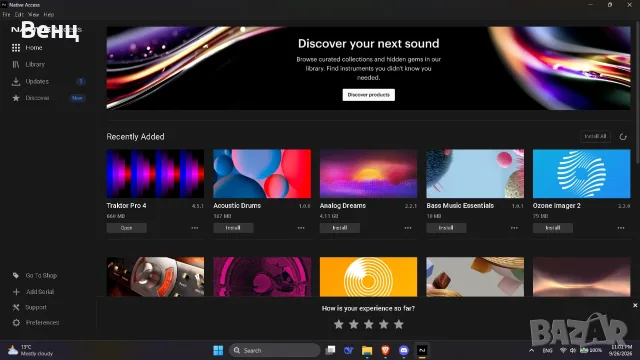Click the Ozone Imager 2 thumbnail
The height and width of the screenshot is (360, 640).
(x=582, y=174)
